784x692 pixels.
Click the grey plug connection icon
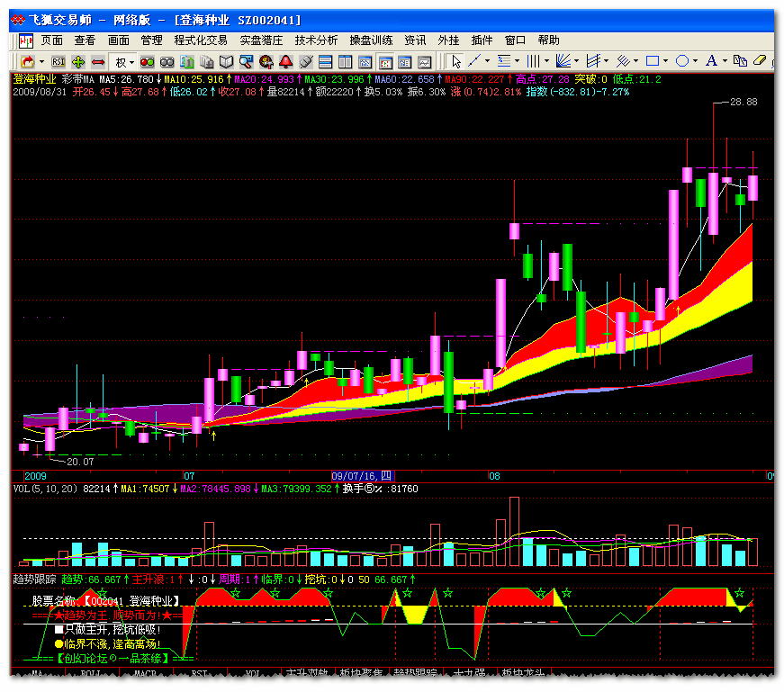point(305,62)
